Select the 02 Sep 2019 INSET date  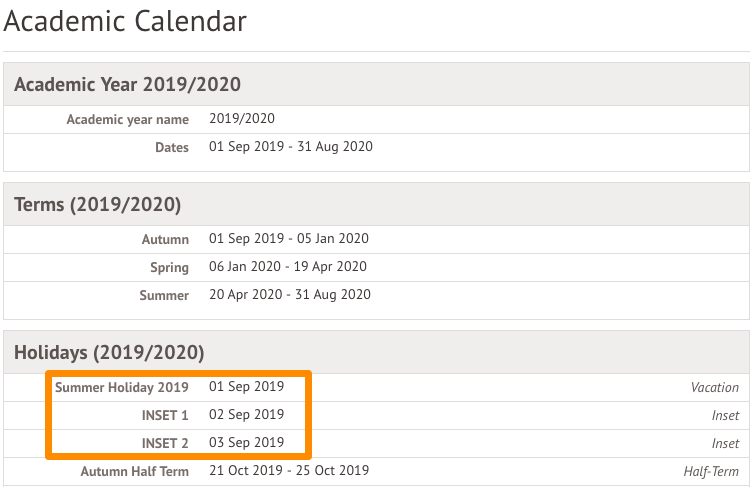[246, 415]
